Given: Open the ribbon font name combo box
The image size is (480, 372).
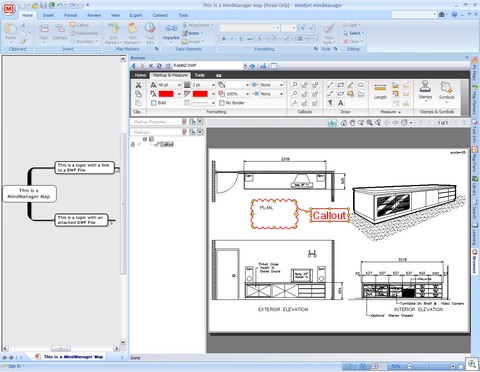Looking at the screenshot, I should [x=249, y=28].
